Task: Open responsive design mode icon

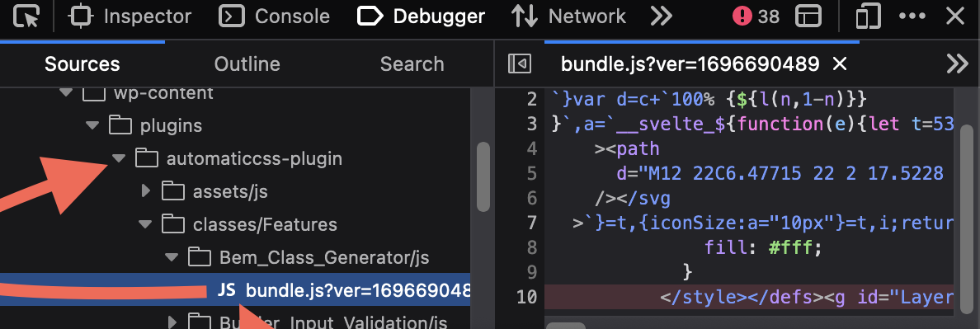Action: coord(868,16)
